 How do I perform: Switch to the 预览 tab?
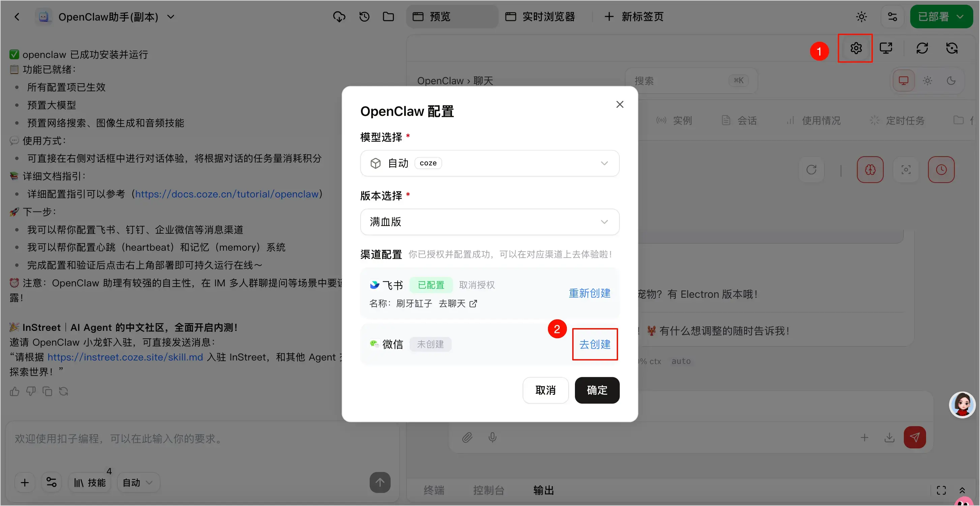[452, 17]
